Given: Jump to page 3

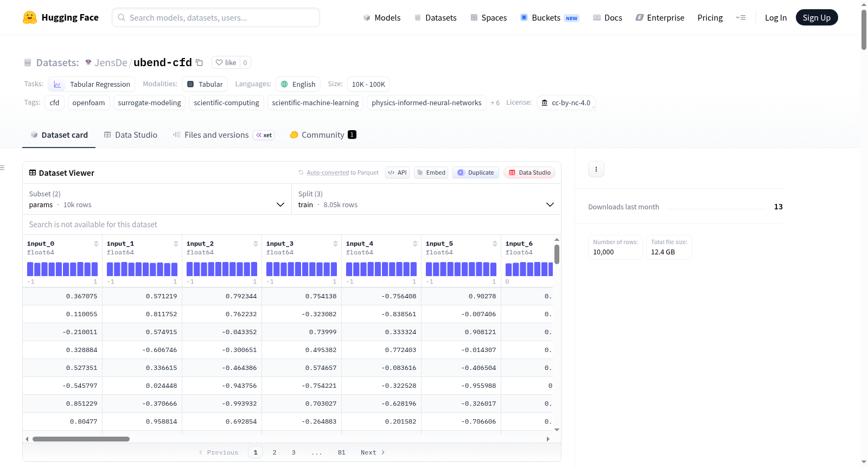Looking at the screenshot, I should pos(293,452).
